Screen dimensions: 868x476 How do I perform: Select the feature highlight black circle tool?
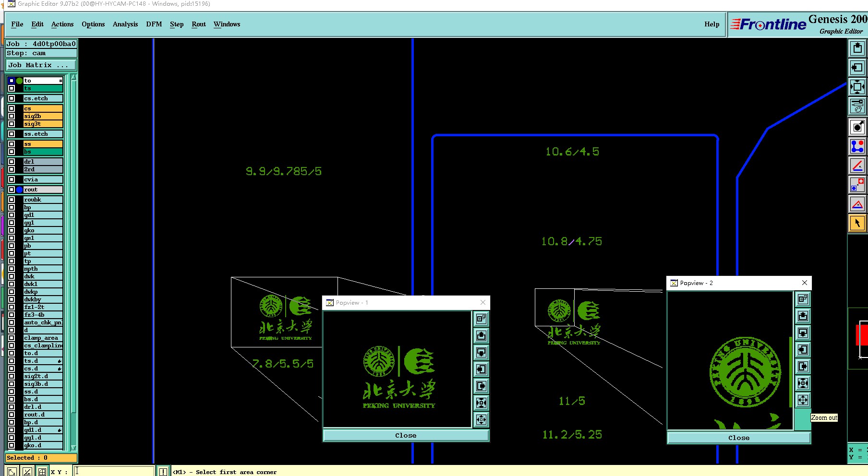click(857, 127)
